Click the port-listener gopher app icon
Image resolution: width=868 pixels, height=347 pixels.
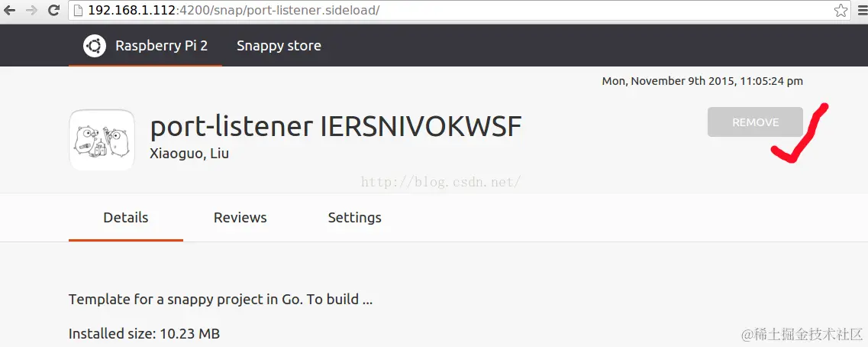102,140
